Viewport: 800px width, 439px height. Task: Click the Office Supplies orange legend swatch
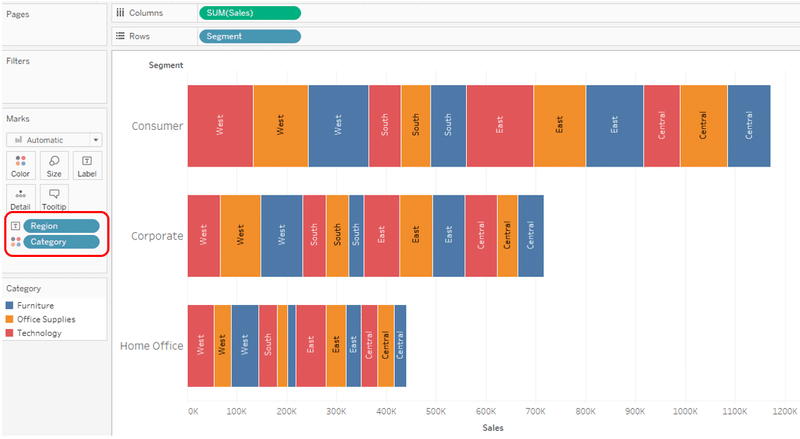tap(10, 319)
